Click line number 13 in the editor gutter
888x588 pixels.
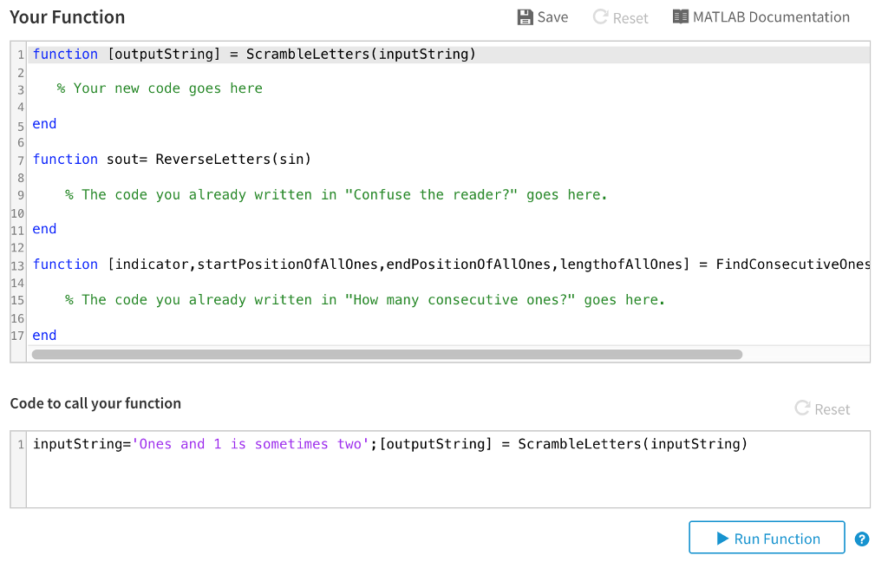click(19, 264)
